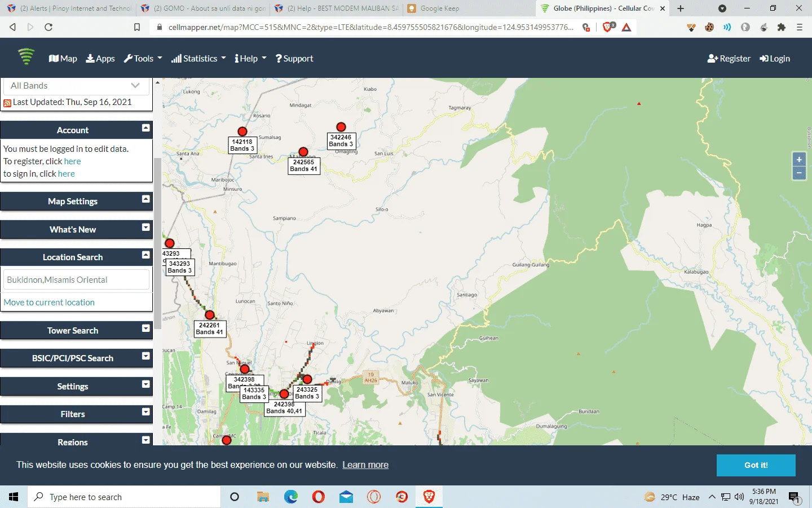
Task: Click the 'here' link to sign in
Action: tap(66, 174)
